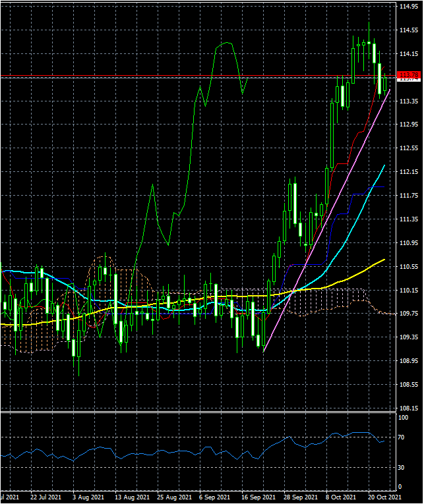Click the 112.95 price axis label

409,125
